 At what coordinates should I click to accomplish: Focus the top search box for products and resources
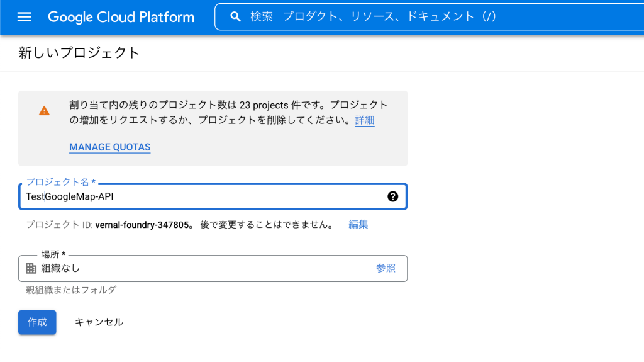coord(429,17)
